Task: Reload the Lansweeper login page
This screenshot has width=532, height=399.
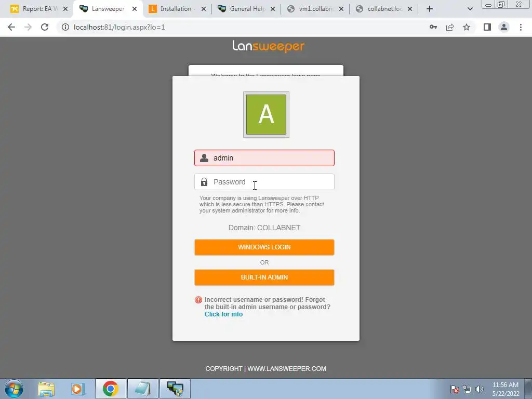Action: [45, 27]
